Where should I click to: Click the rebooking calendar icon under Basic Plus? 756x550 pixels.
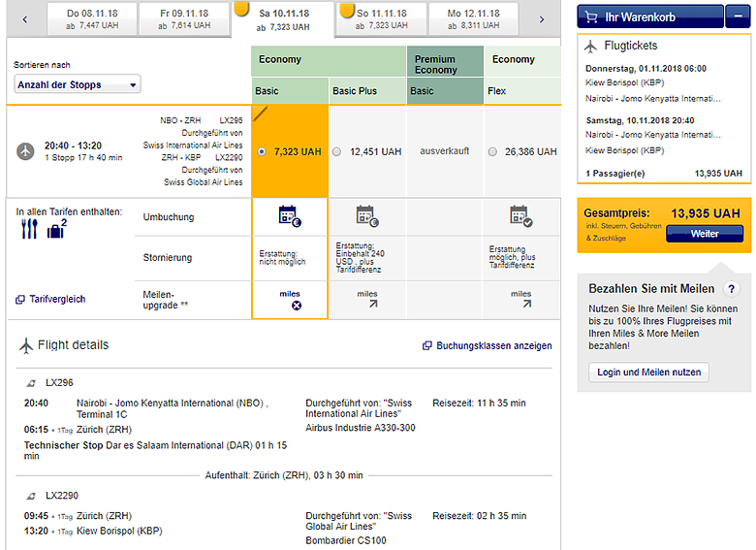click(366, 215)
